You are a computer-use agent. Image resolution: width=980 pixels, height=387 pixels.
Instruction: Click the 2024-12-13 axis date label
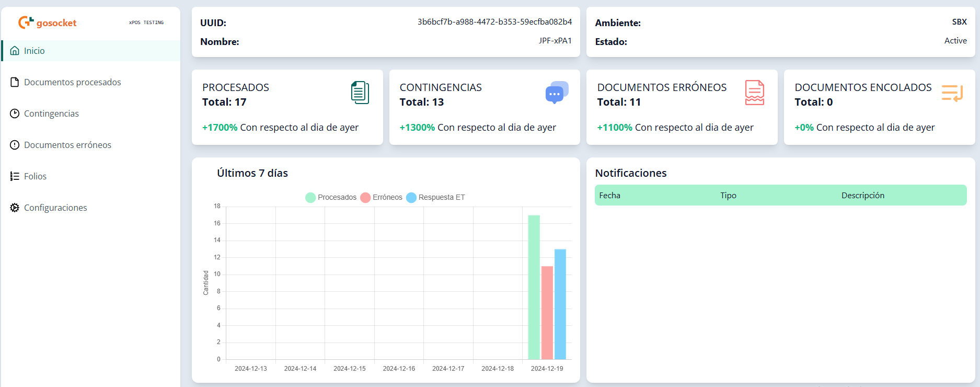[x=251, y=369]
